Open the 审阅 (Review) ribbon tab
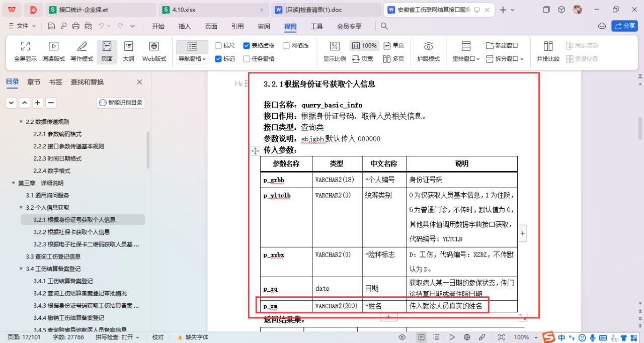The height and width of the screenshot is (343, 644). [x=264, y=26]
